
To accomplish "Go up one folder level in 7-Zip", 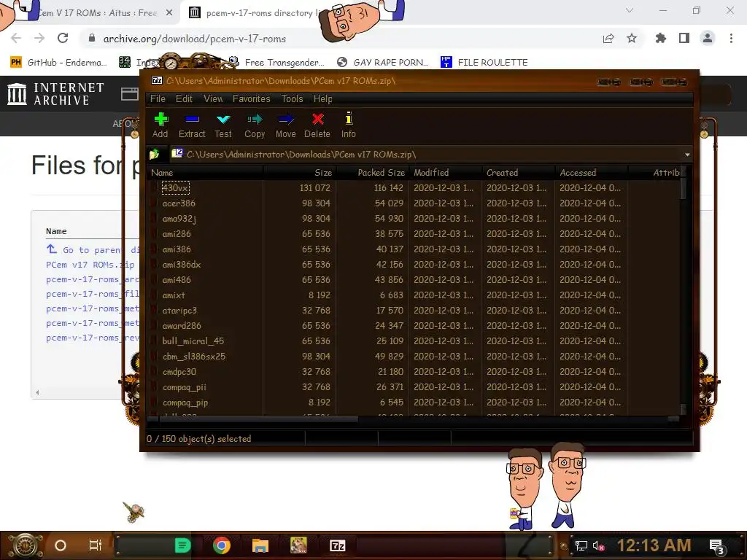I will point(155,155).
